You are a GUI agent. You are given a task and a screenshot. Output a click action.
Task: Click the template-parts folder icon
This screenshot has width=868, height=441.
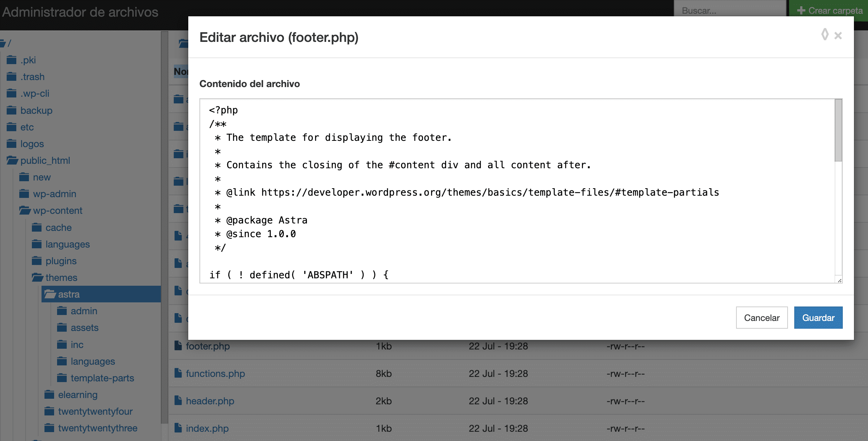[62, 378]
